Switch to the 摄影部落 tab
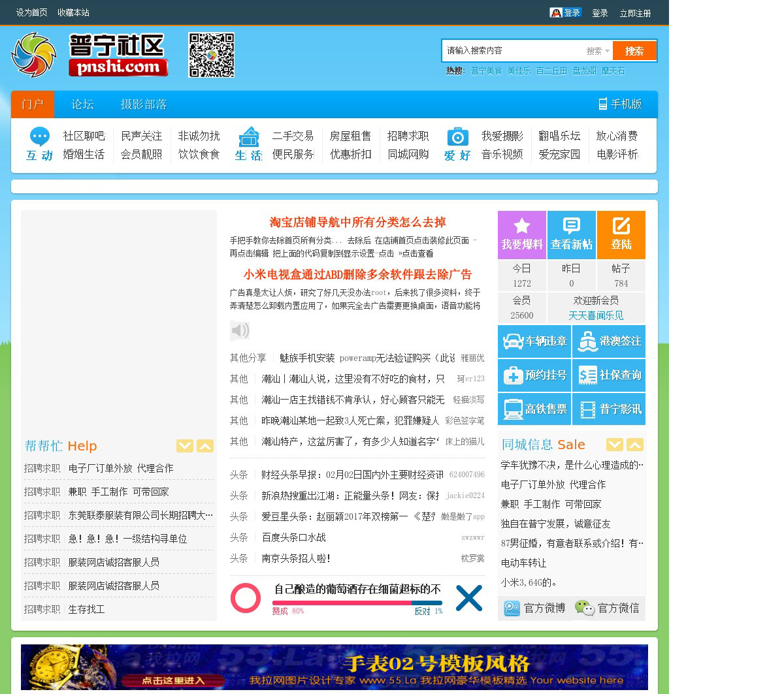 pos(144,104)
